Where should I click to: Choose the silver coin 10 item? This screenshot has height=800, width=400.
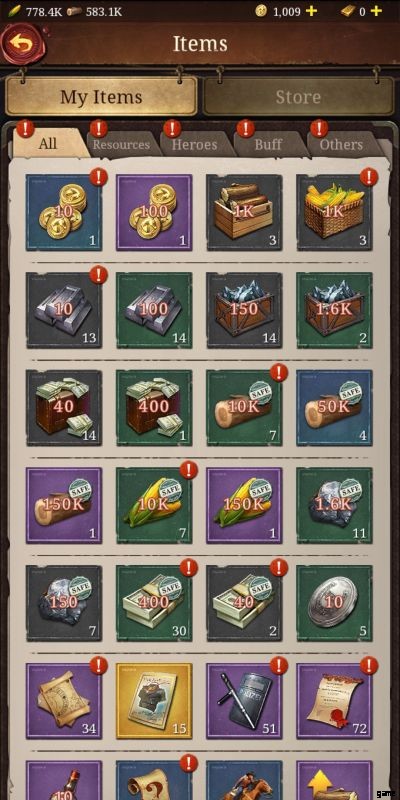pos(335,603)
